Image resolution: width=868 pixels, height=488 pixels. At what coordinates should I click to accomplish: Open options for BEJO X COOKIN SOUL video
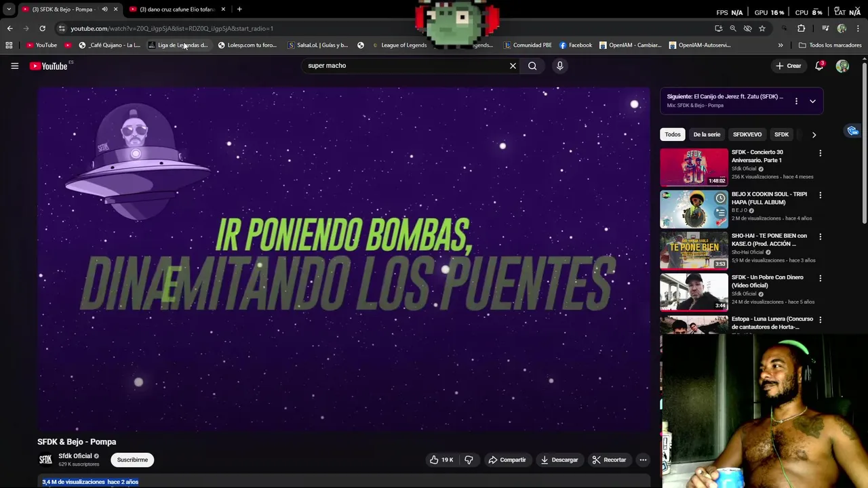[820, 195]
